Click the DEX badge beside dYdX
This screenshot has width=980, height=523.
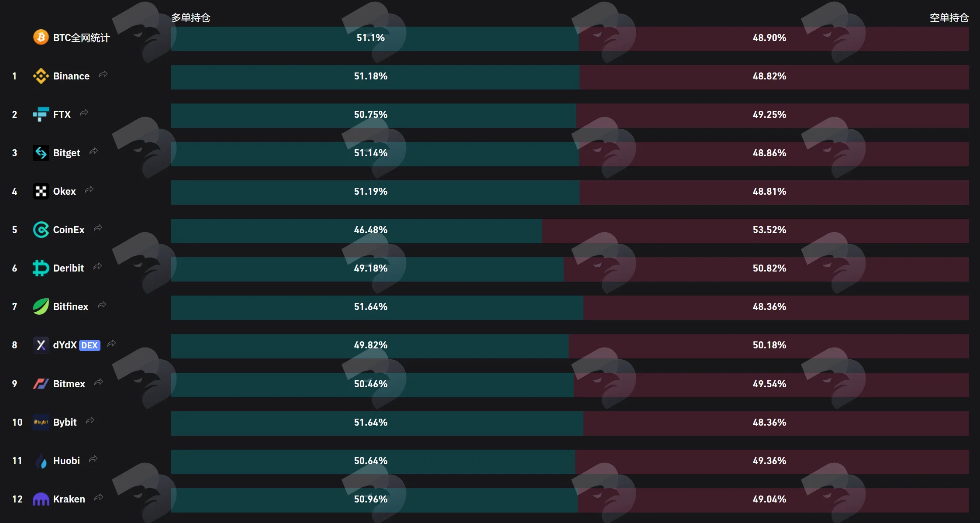90,345
